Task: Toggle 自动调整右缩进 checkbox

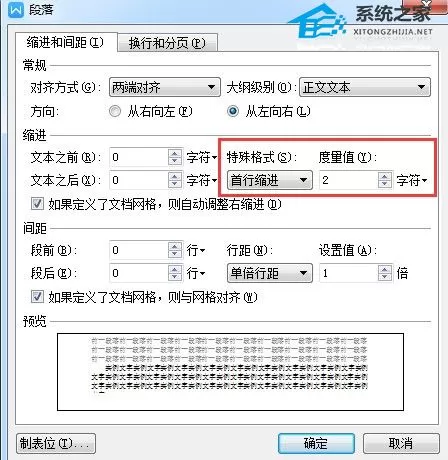Action: pos(37,203)
